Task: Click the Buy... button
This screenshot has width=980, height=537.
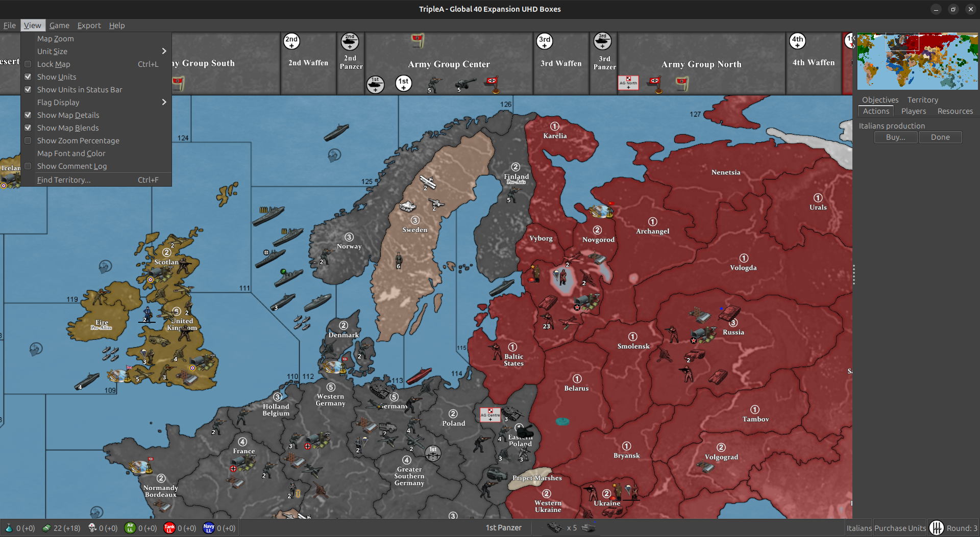Action: tap(895, 137)
